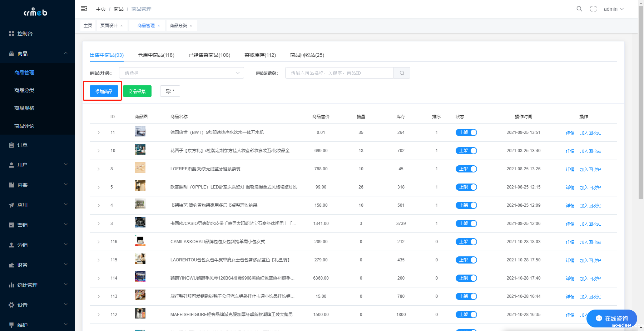Image resolution: width=644 pixels, height=331 pixels.
Task: Collapse the sidebar with the menu fold icon
Action: pyautogui.click(x=84, y=9)
